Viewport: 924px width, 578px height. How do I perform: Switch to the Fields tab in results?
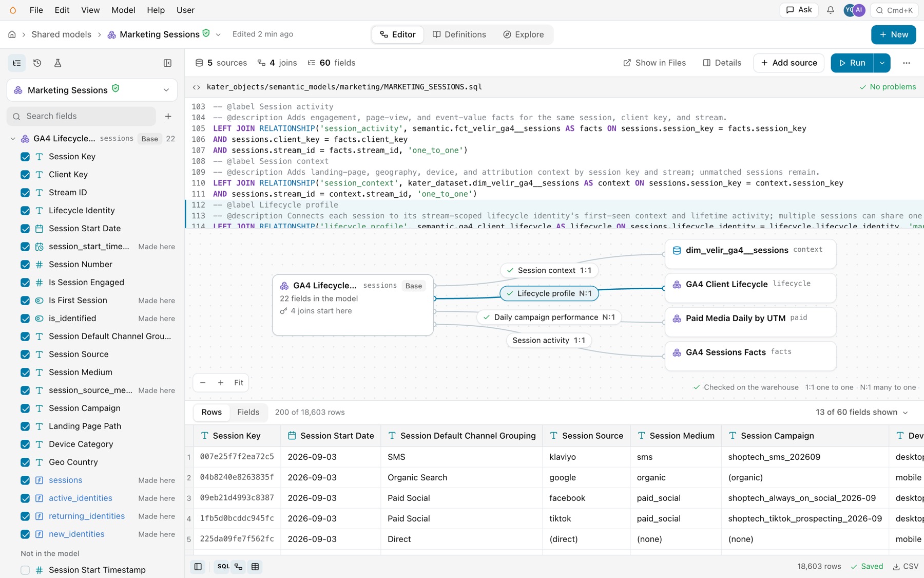[x=248, y=412]
